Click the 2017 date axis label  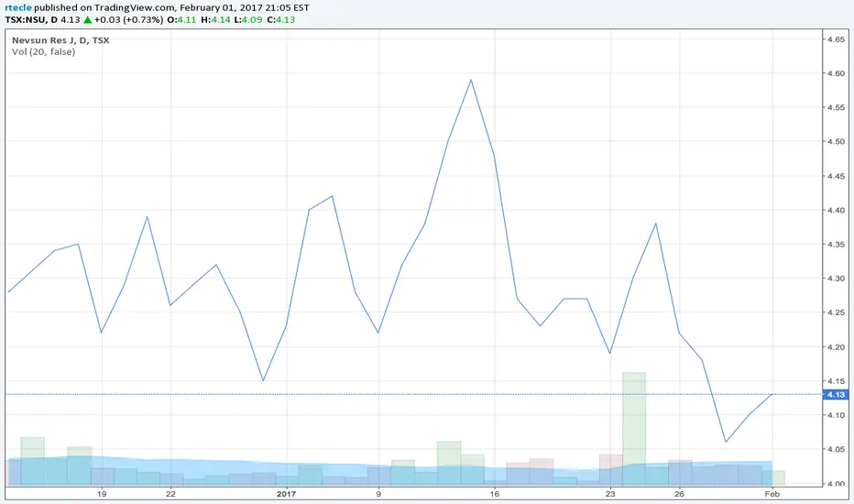point(287,494)
